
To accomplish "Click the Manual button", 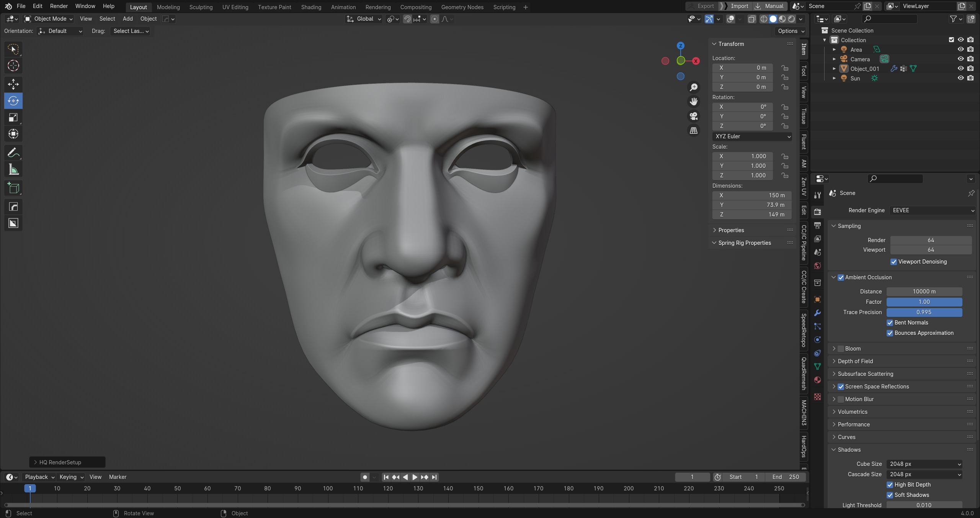I will (x=770, y=6).
